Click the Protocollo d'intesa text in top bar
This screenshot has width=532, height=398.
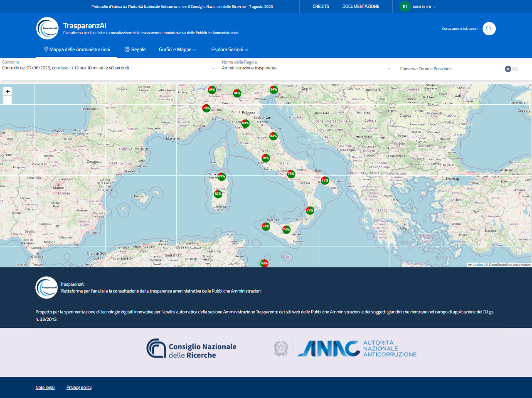(182, 7)
